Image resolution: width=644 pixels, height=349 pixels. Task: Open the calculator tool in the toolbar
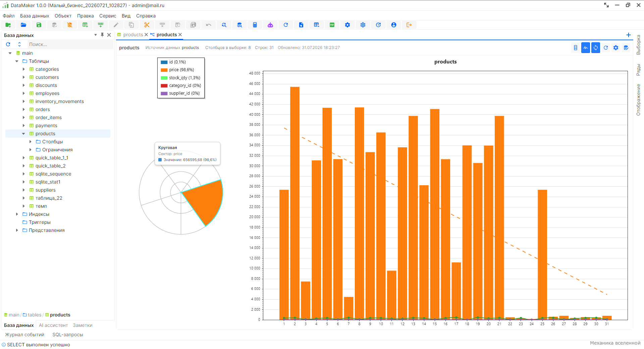(255, 25)
